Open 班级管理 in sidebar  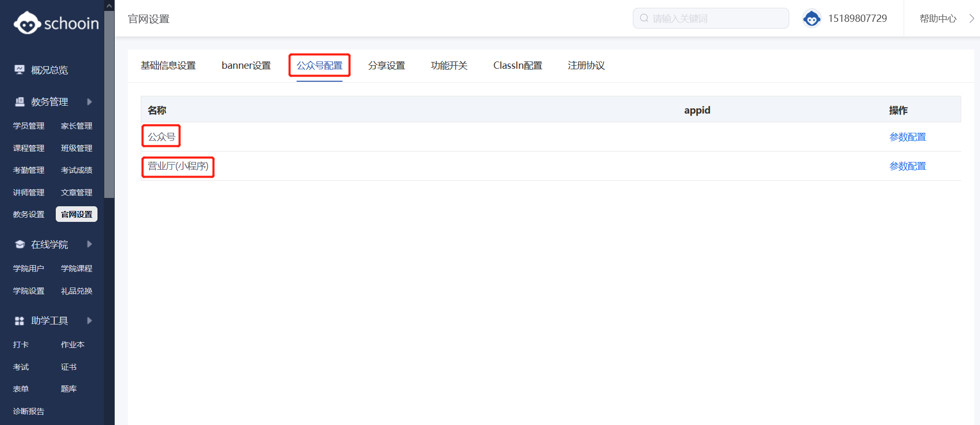coord(77,148)
